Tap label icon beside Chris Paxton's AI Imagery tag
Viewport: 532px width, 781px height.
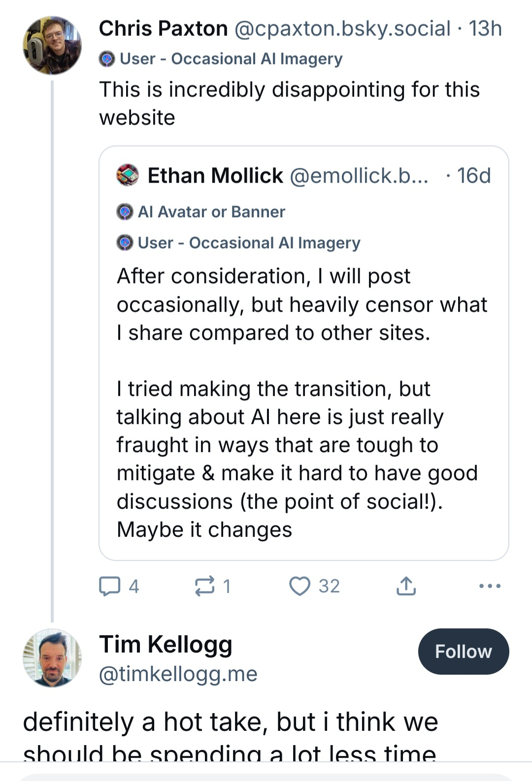click(107, 59)
